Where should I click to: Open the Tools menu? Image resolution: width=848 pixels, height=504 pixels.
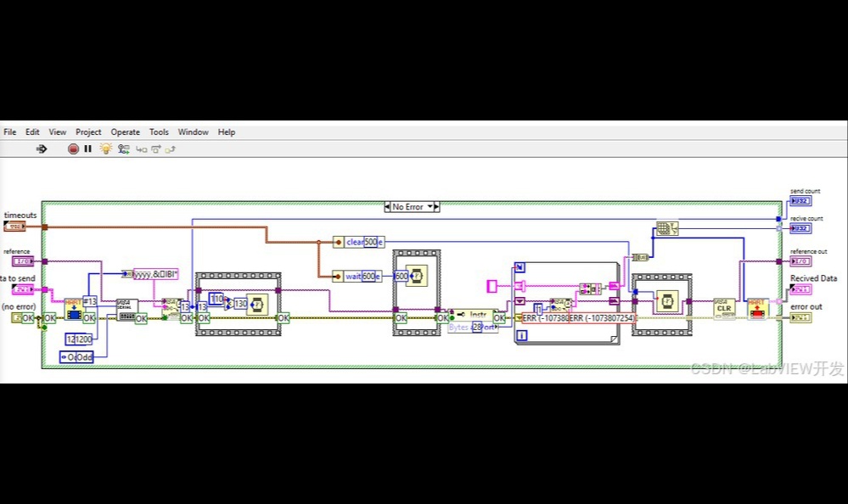tap(159, 132)
